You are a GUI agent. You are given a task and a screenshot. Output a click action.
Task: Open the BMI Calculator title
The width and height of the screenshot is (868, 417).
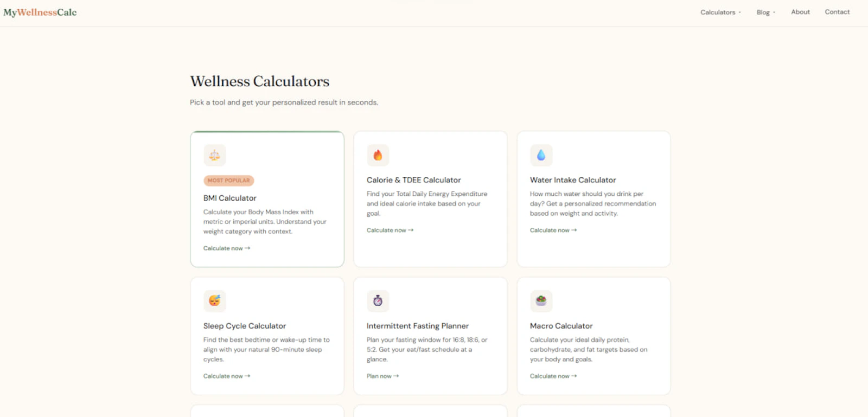coord(230,198)
